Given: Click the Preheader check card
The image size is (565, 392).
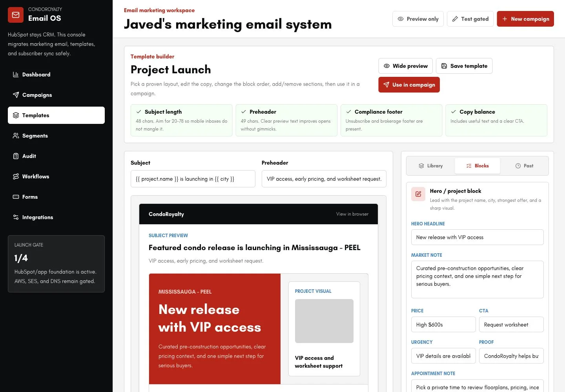Looking at the screenshot, I should pyautogui.click(x=286, y=120).
